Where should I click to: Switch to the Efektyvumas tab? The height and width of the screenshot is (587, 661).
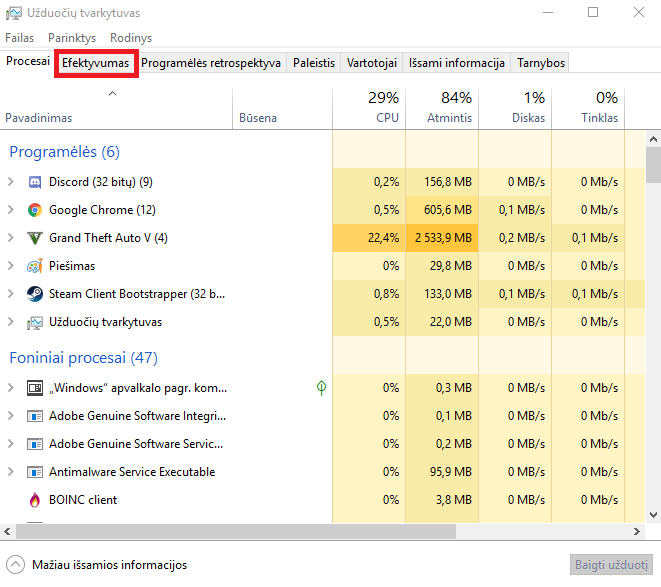[95, 63]
